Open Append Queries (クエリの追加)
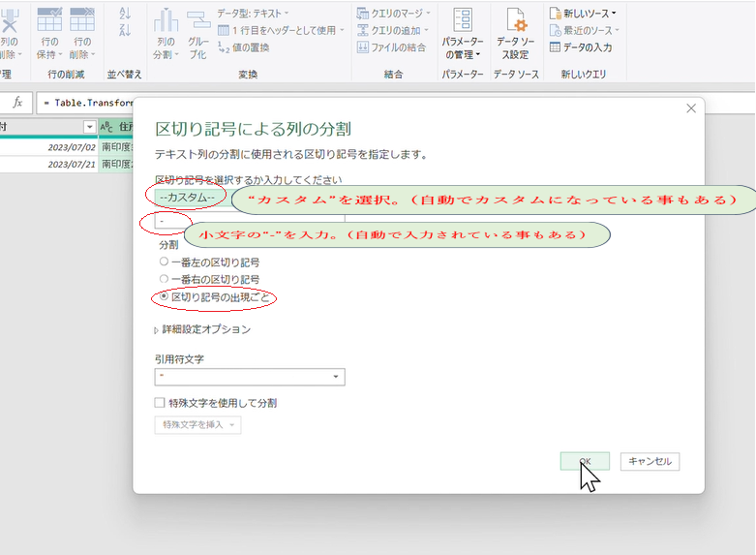 [392, 30]
